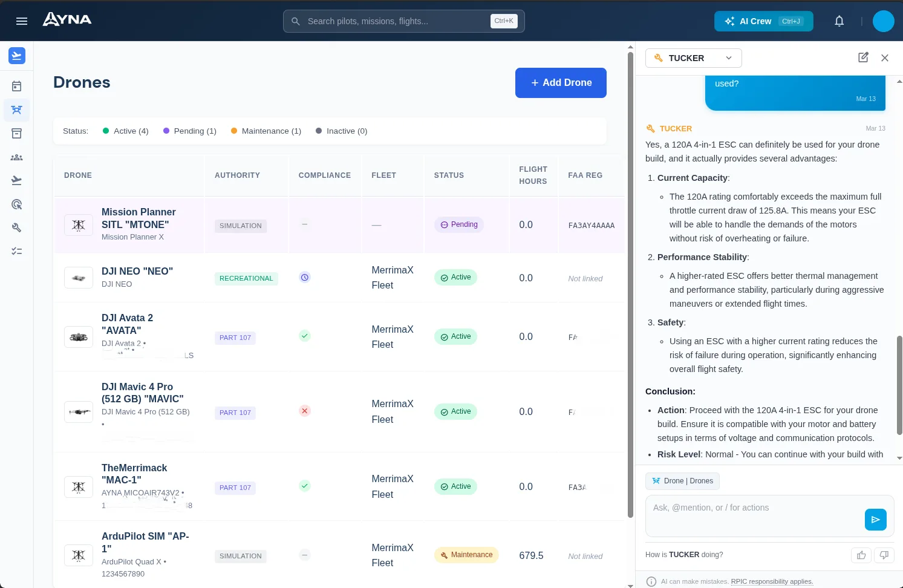Open the DJI NEO drone thumbnail
The width and height of the screenshot is (903, 588).
79,278
